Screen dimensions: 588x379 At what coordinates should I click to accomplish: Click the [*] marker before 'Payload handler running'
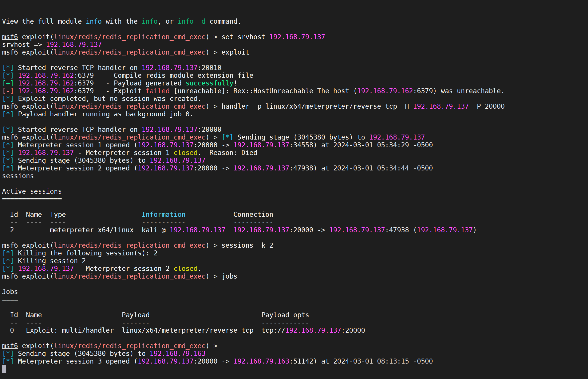tap(8, 114)
